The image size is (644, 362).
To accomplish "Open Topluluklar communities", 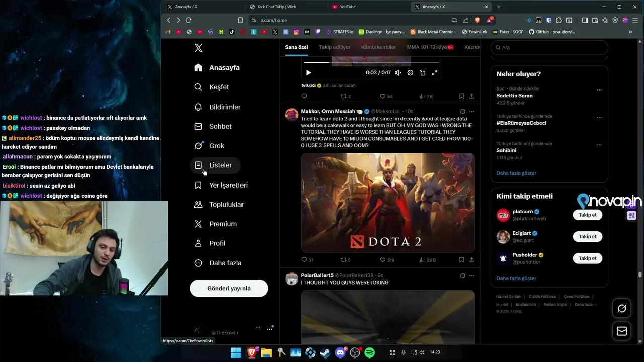I will (219, 205).
